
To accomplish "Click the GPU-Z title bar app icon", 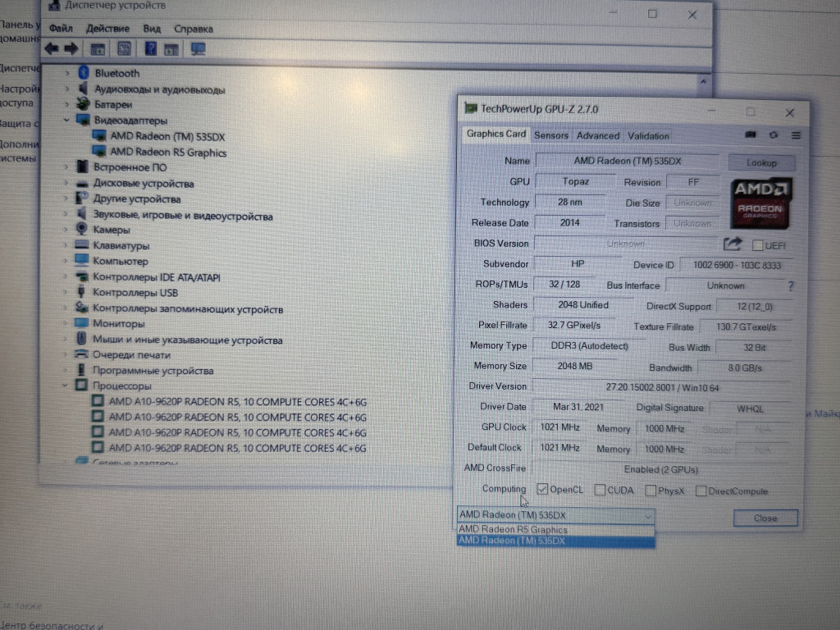I will pos(470,109).
